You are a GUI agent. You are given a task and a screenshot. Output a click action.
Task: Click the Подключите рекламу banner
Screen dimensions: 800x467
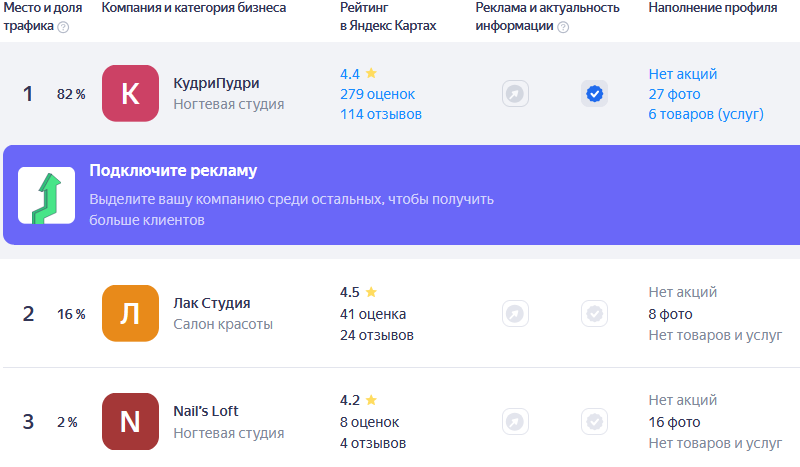(402, 195)
